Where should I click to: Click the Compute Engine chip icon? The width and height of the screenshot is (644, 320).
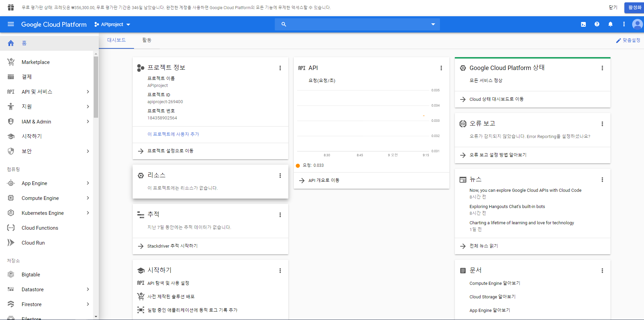click(11, 198)
